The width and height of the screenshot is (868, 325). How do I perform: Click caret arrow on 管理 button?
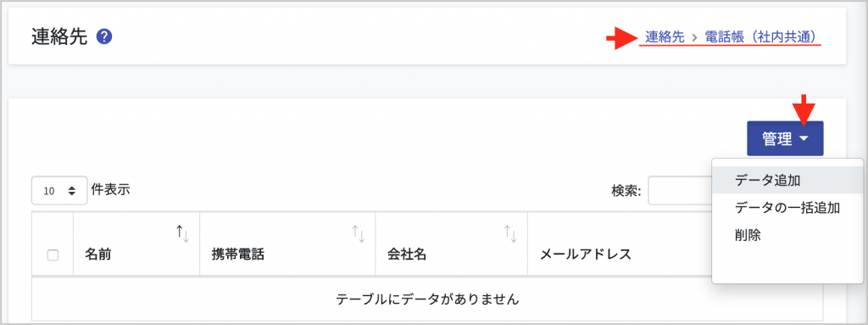pyautogui.click(x=804, y=139)
